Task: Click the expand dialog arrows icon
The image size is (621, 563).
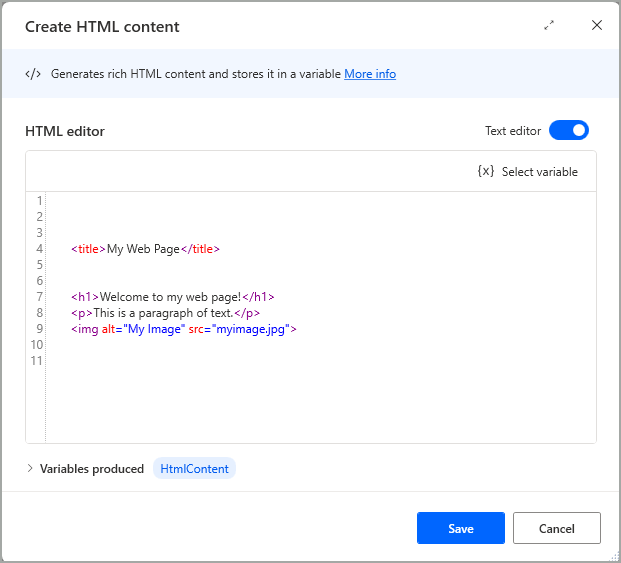Action: [x=549, y=26]
